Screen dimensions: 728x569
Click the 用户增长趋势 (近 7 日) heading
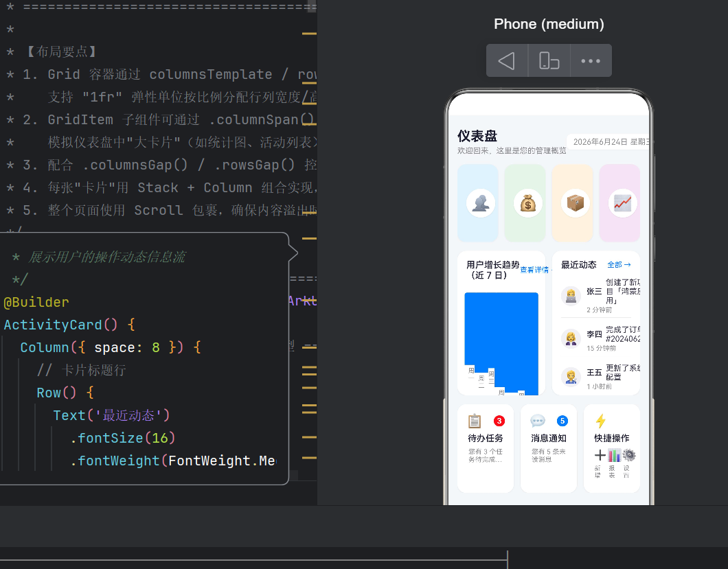point(492,270)
